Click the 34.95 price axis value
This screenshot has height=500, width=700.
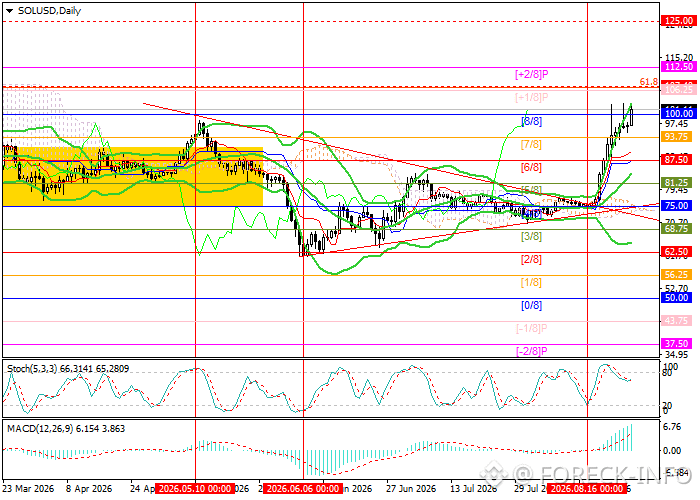(x=677, y=355)
